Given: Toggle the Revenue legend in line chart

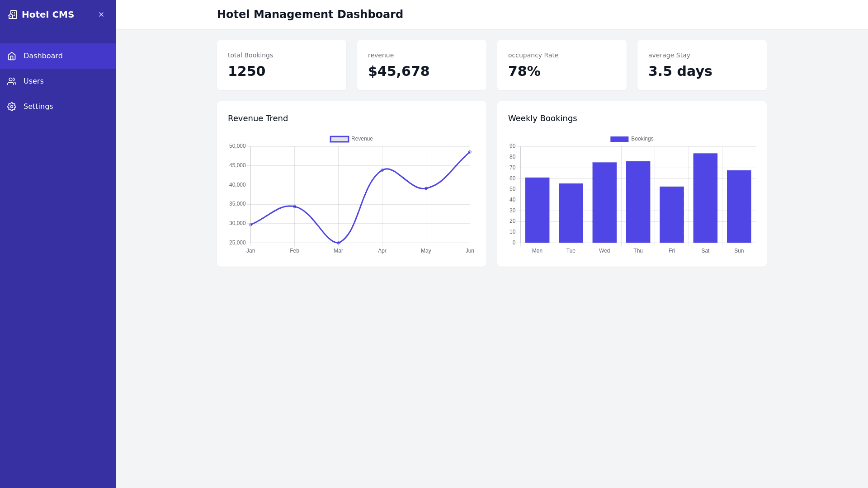Looking at the screenshot, I should (362, 139).
